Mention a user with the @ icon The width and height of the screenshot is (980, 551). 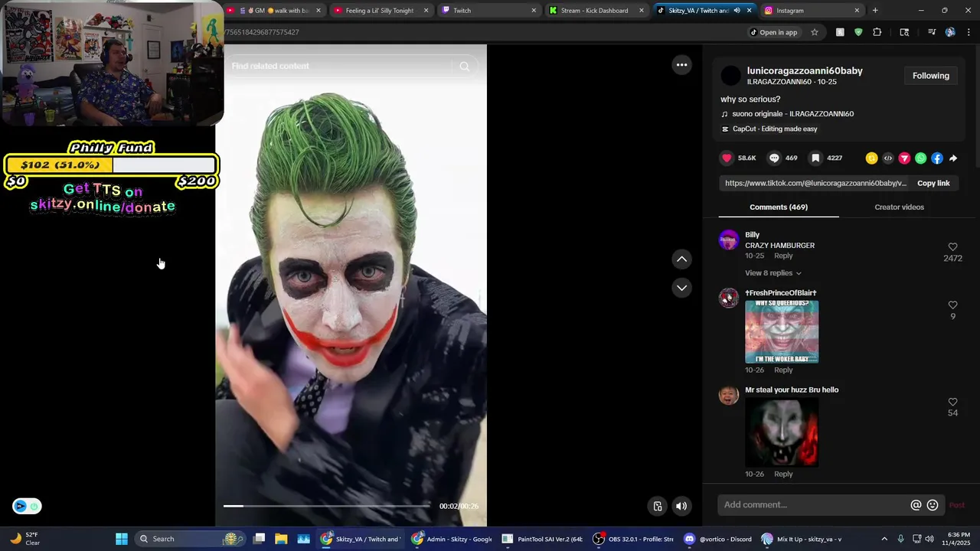pyautogui.click(x=916, y=505)
